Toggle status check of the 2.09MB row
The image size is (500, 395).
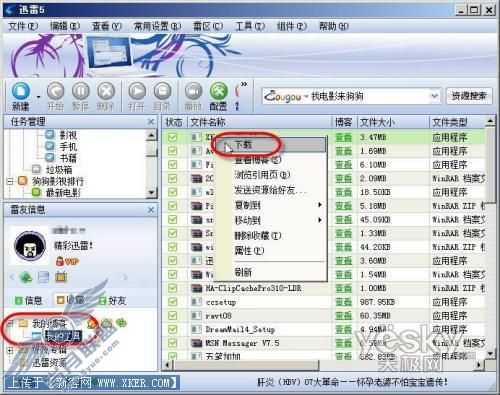pos(172,178)
